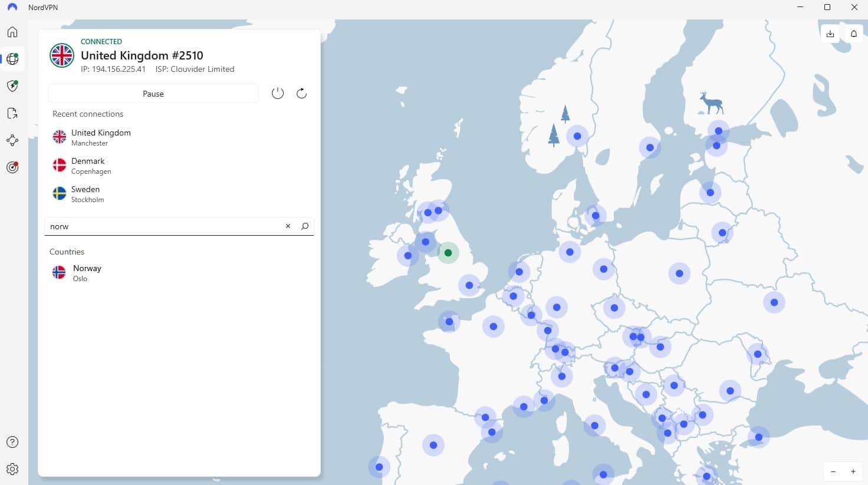Click the "United Kingdom #2510" server name

pos(142,55)
